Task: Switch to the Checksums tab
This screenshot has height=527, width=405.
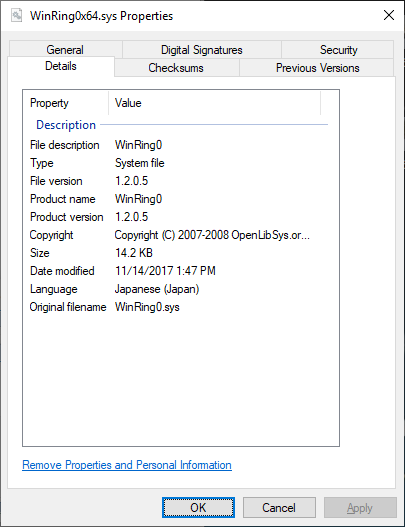Action: tap(176, 68)
